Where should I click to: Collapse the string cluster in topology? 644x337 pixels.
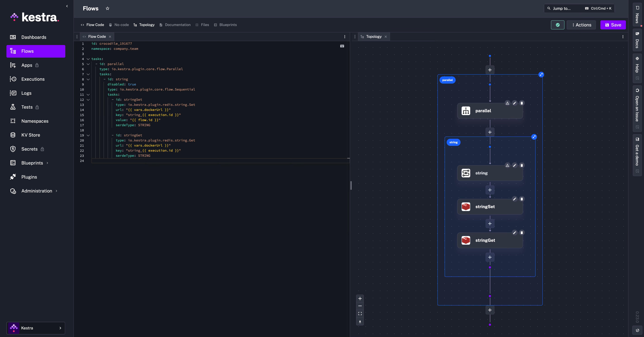(x=534, y=137)
